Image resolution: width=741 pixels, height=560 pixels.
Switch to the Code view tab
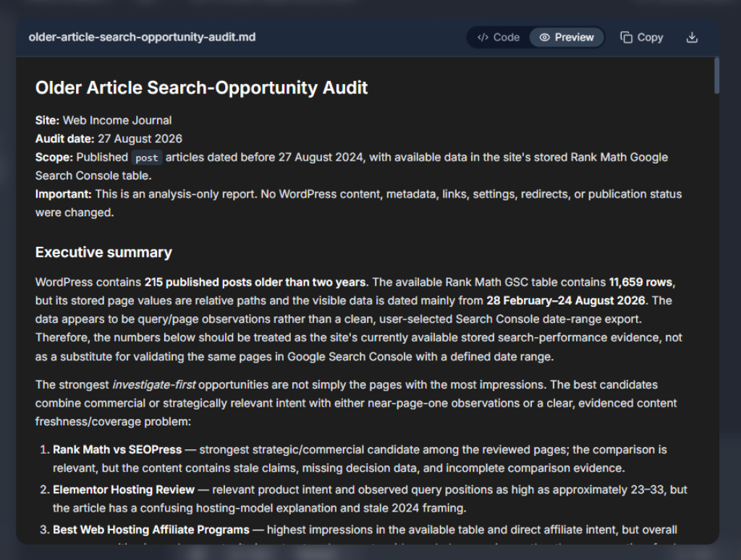click(x=498, y=38)
